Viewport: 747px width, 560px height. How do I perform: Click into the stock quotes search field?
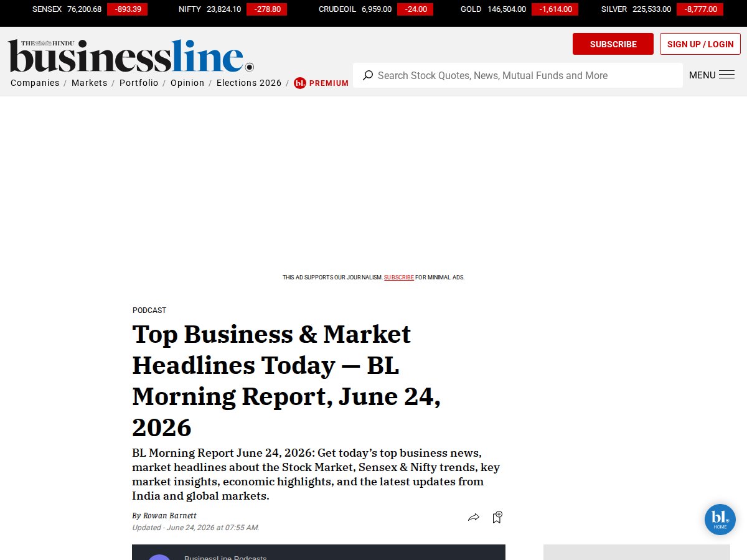tap(518, 75)
